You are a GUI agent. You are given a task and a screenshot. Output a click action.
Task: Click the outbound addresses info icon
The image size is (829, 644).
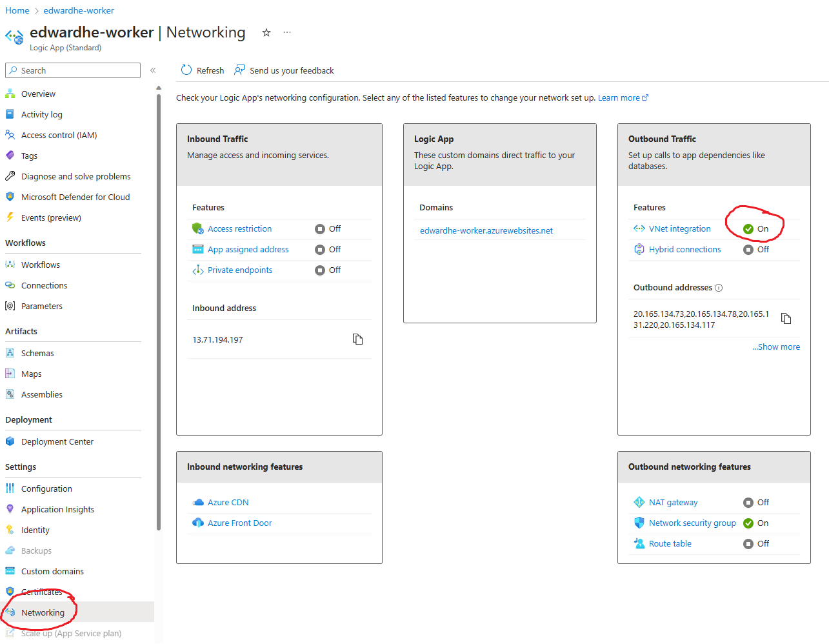[x=719, y=288]
